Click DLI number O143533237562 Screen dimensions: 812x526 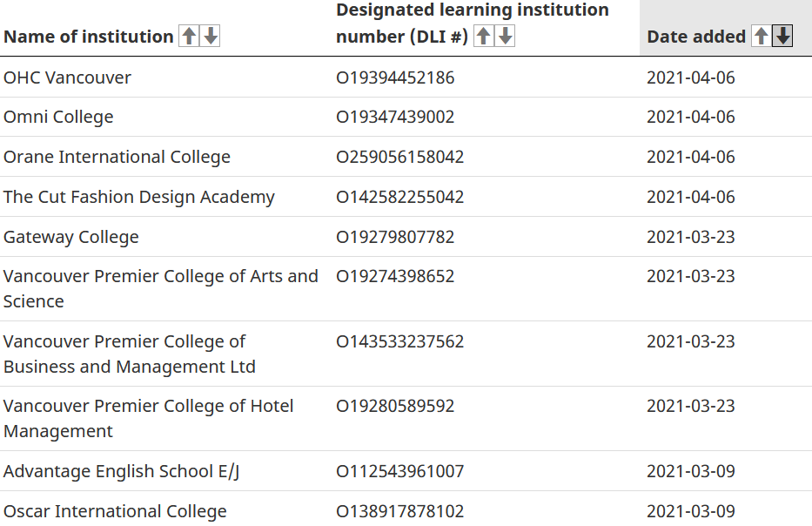400,341
